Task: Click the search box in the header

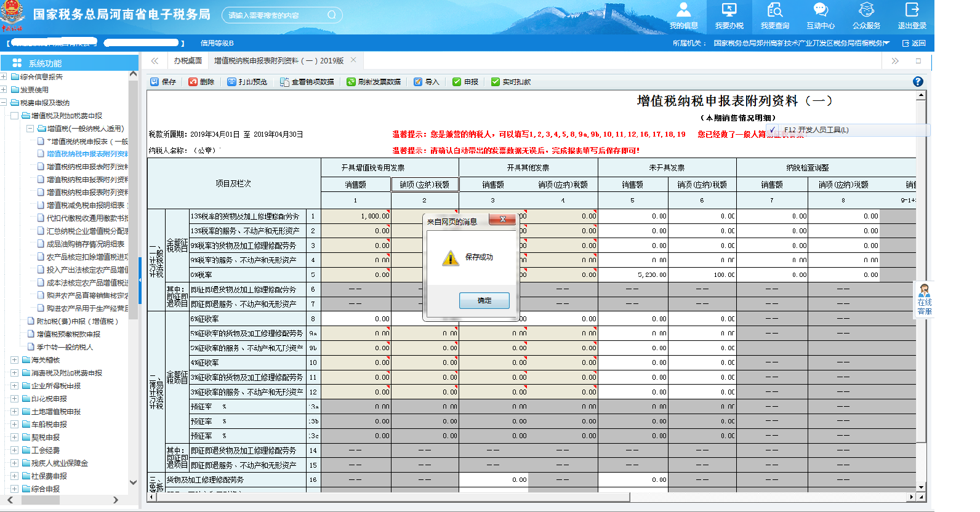Action: pyautogui.click(x=276, y=15)
